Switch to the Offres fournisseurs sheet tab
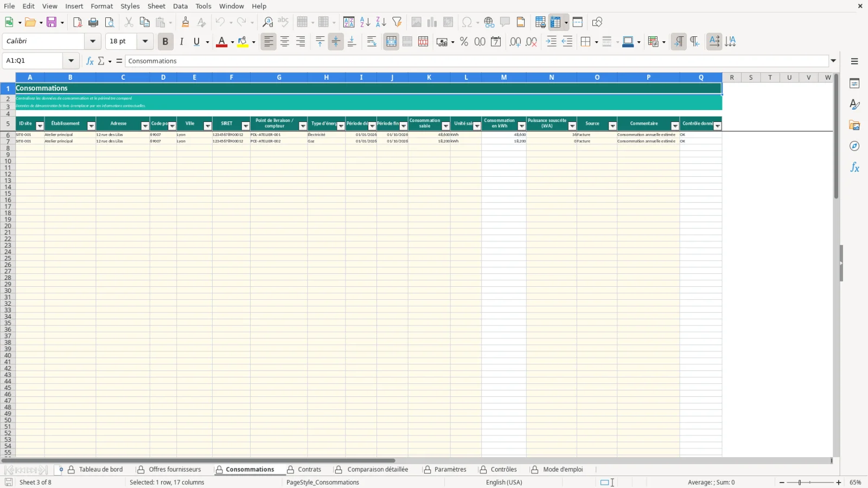The height and width of the screenshot is (488, 868). coord(175,470)
